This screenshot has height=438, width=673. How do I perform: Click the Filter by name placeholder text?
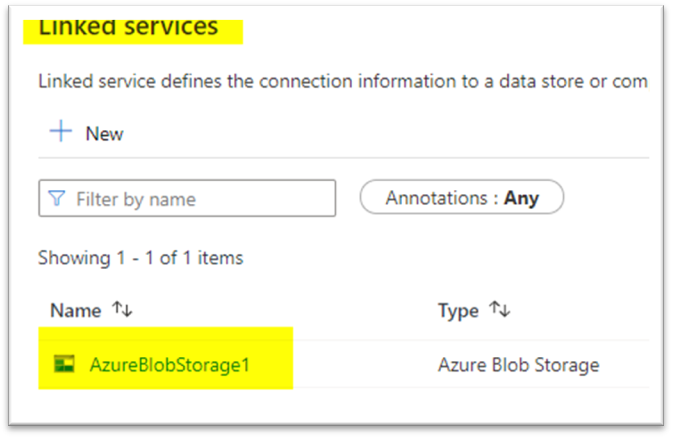coord(136,199)
